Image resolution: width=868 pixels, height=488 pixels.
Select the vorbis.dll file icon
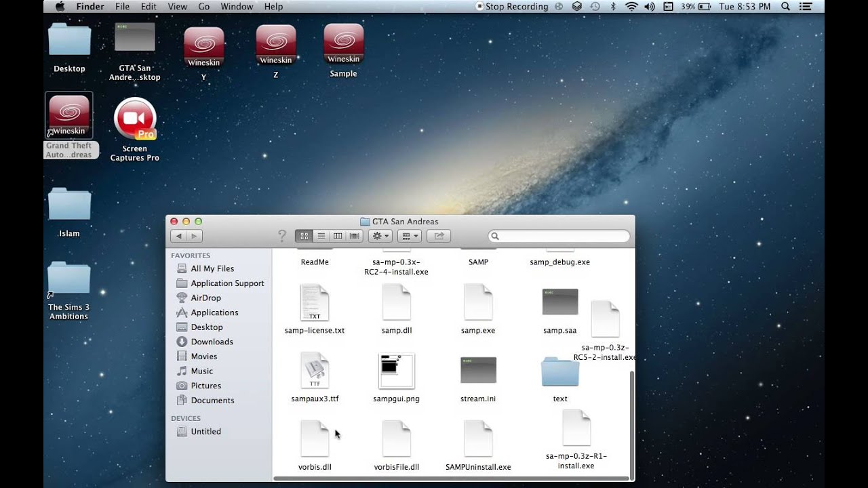tap(315, 439)
